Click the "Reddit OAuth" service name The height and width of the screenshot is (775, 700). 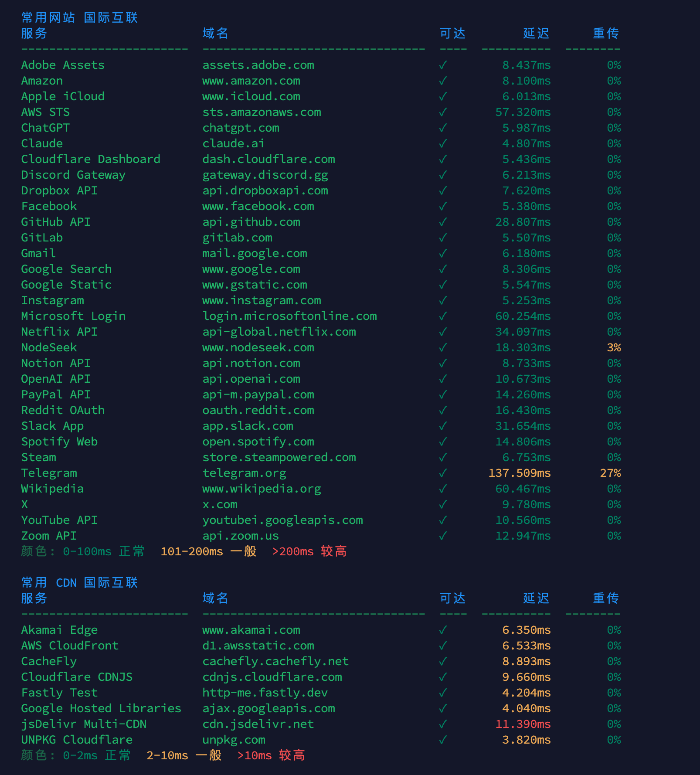point(63,410)
